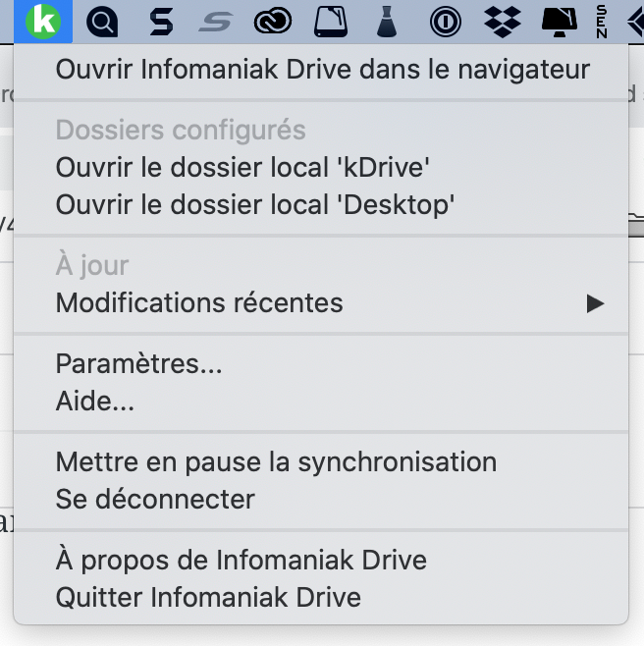Select Quitter Infomaniak Drive
This screenshot has width=644, height=646.
[x=321, y=597]
